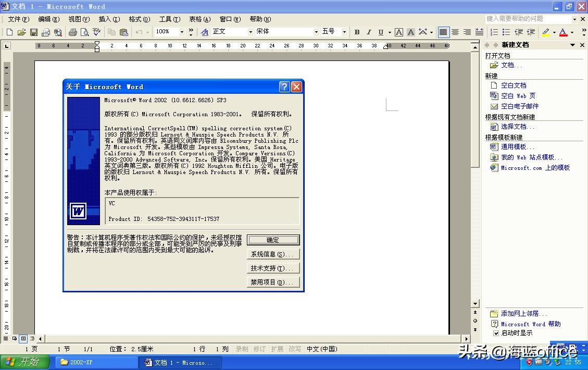Select justify alignment
Screen dimensions: 588x370
click(x=443, y=32)
